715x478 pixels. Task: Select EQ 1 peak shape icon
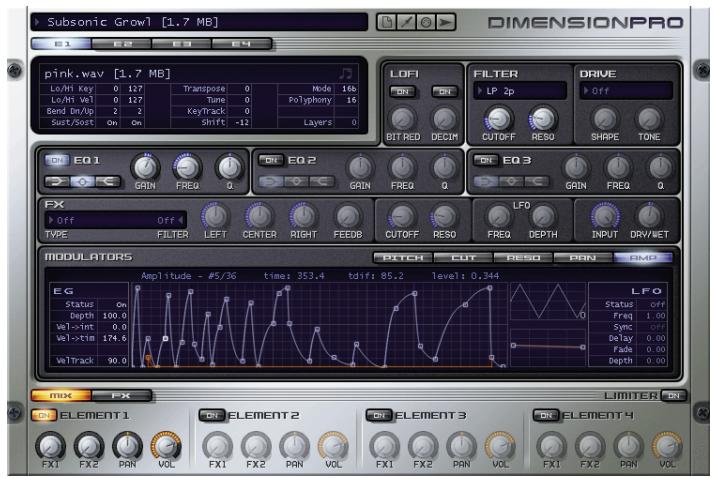tap(83, 182)
